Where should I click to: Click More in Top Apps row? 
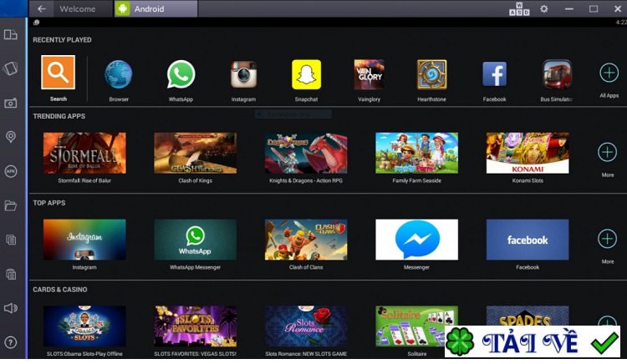click(x=608, y=239)
